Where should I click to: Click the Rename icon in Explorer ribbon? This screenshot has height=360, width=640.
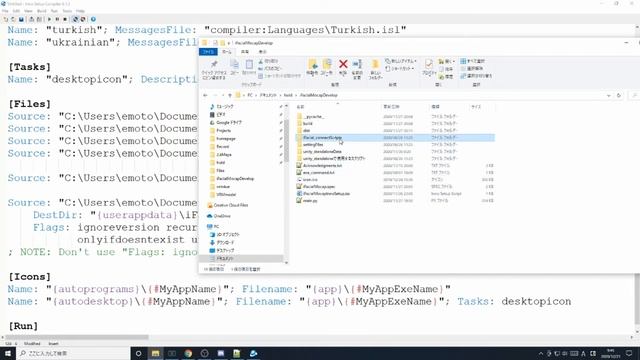pyautogui.click(x=357, y=64)
